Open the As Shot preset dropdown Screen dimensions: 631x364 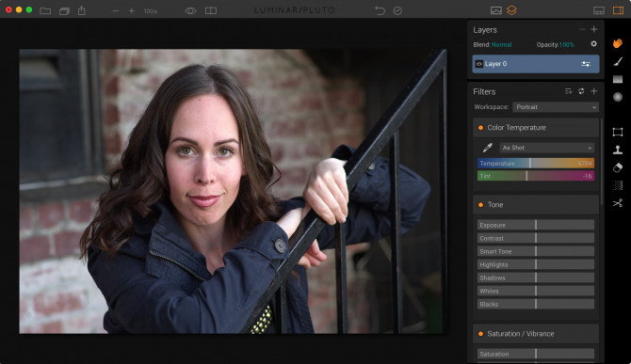(547, 148)
